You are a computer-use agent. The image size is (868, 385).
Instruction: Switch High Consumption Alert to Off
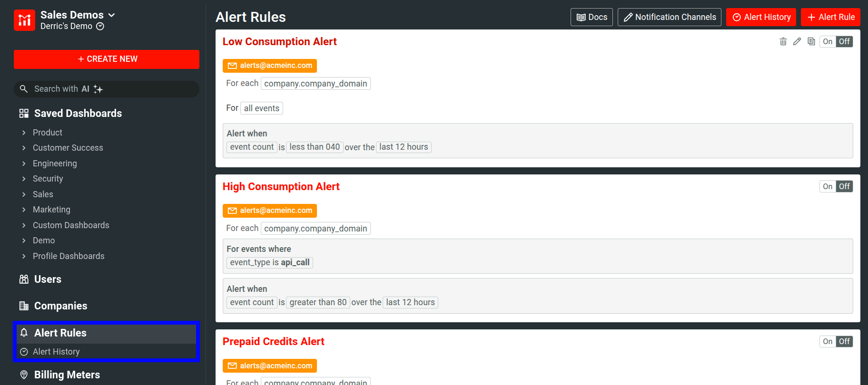[x=844, y=187]
